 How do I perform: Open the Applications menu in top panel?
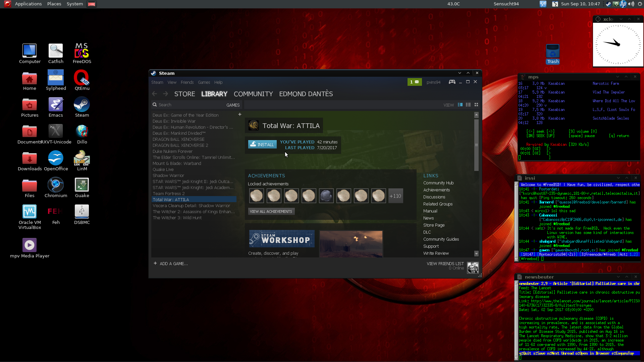pos(28,4)
